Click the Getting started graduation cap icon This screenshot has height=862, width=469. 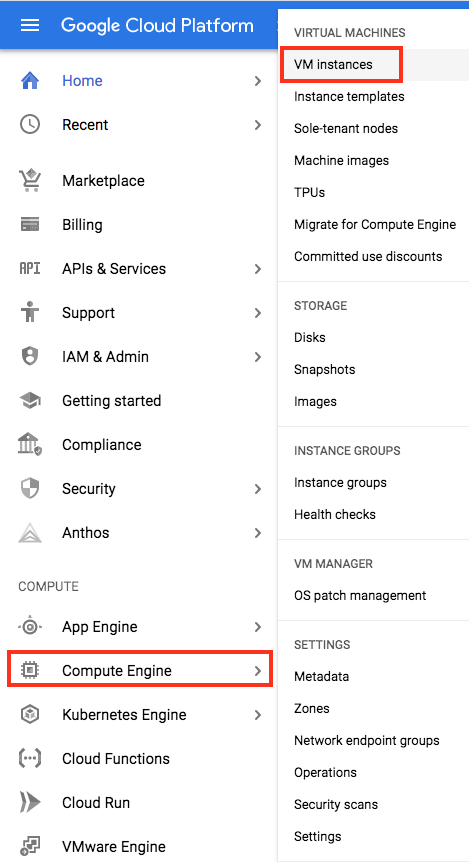click(30, 400)
